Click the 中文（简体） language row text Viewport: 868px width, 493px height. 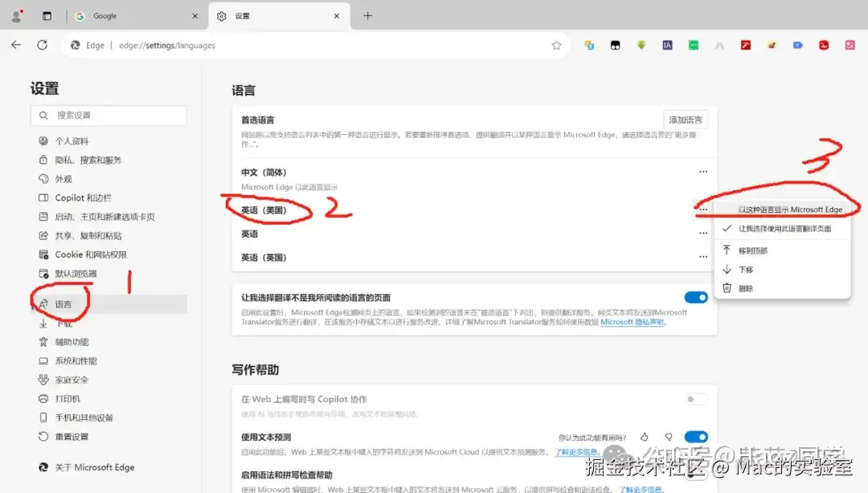pos(264,172)
